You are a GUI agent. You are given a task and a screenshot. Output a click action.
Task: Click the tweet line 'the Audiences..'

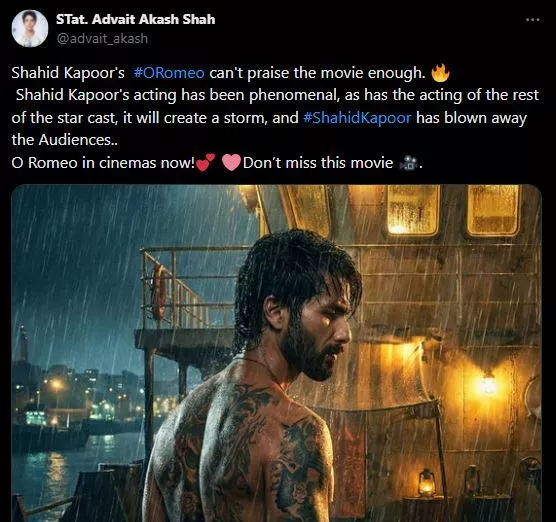(65, 140)
